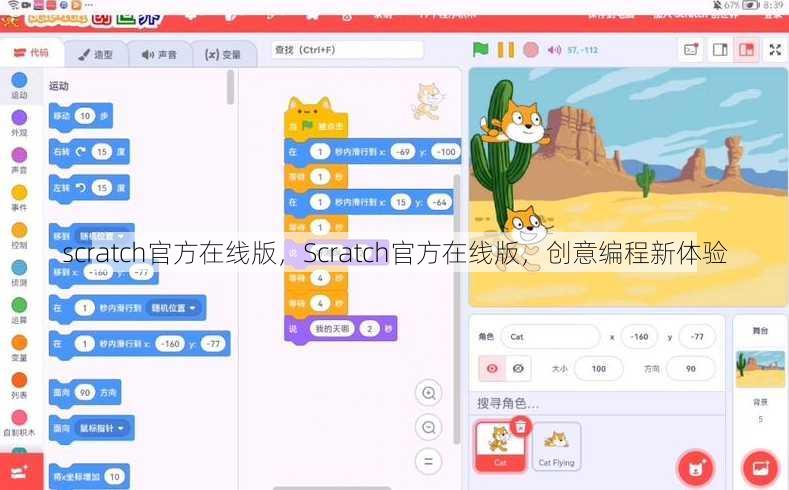Edit the sprite y field showing -77
Viewport: 789px width, 490px height.
[697, 337]
